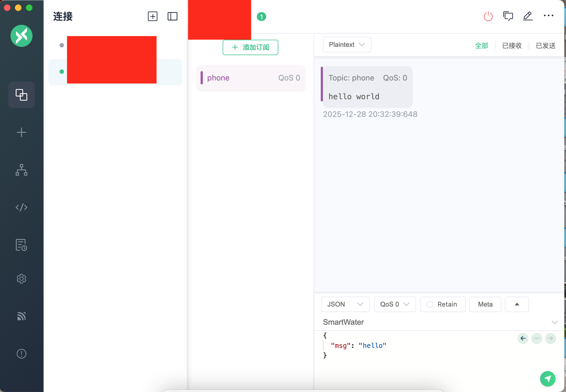Open settings gear in sidebar
Image resolution: width=566 pixels, height=392 pixels.
21,279
